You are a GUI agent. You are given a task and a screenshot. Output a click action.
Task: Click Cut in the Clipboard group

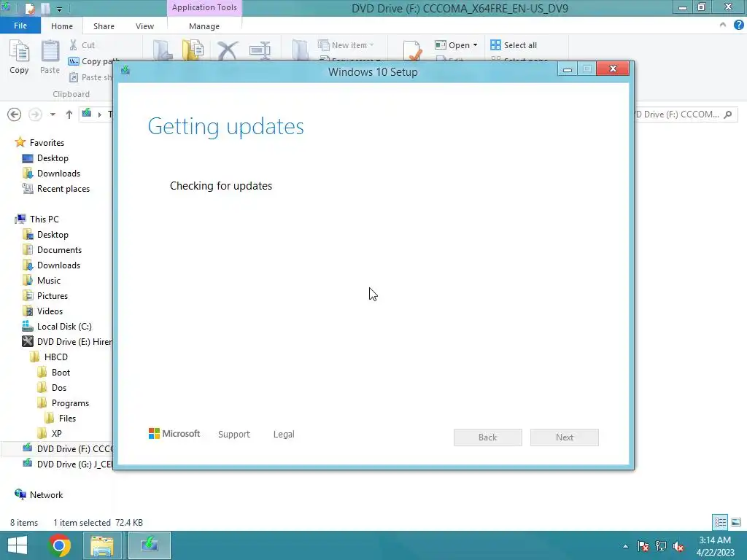click(82, 45)
